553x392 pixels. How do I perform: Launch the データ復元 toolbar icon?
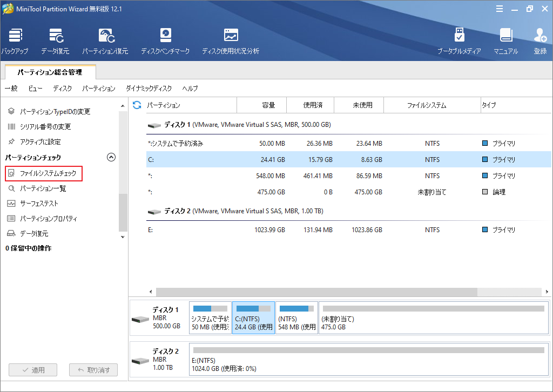pyautogui.click(x=55, y=41)
